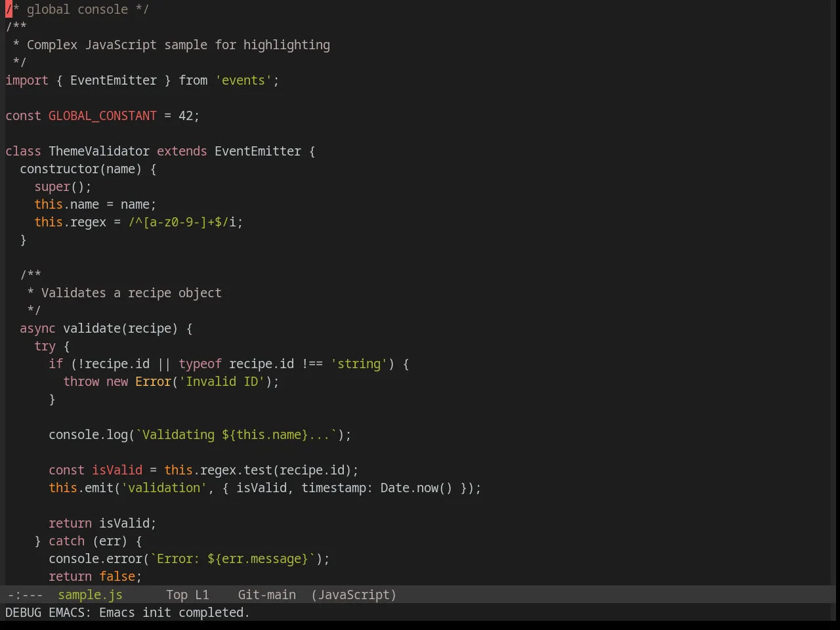The height and width of the screenshot is (630, 840).
Task: Click the 'Error' constructor name
Action: [153, 381]
